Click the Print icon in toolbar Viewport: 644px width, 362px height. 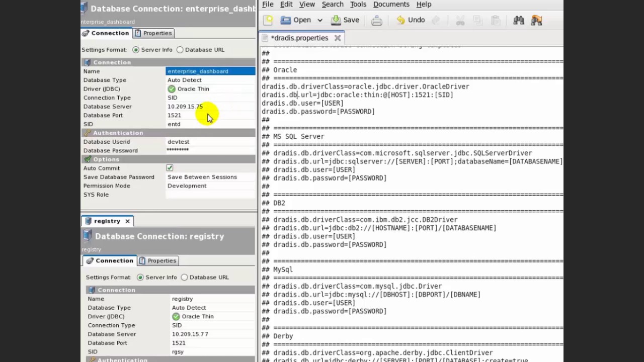pos(376,20)
